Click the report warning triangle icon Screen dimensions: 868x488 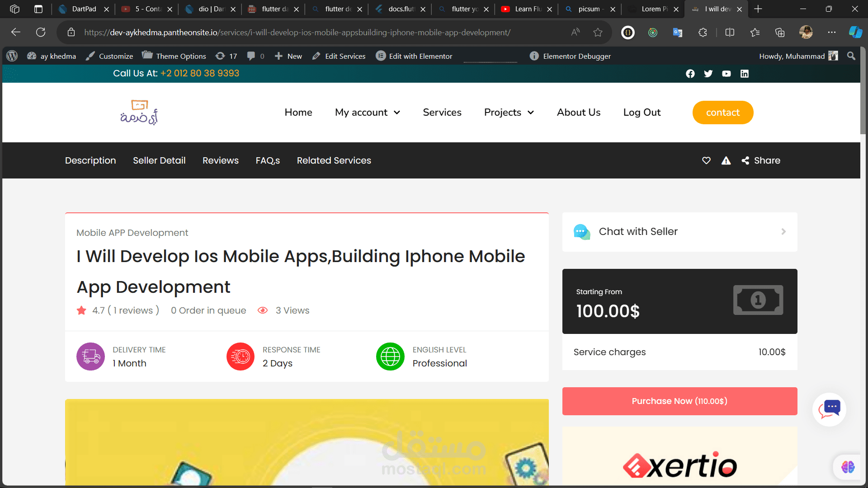click(x=726, y=160)
